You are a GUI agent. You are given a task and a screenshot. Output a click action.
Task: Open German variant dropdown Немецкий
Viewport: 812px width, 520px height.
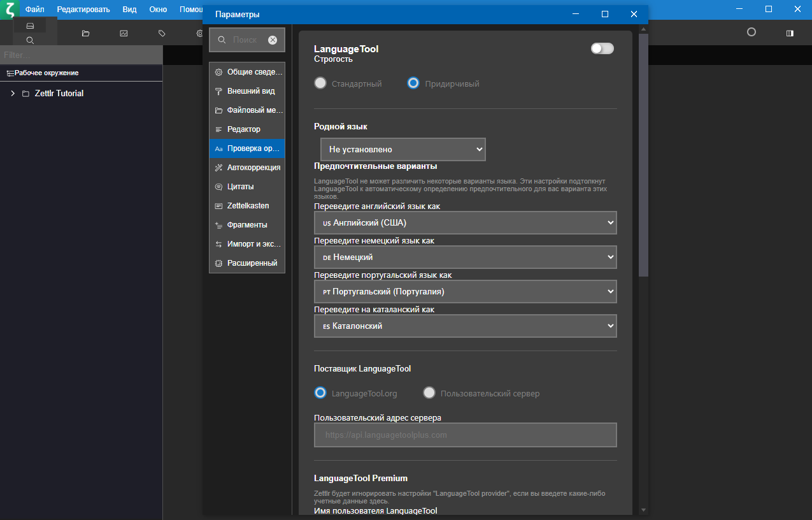pyautogui.click(x=466, y=257)
